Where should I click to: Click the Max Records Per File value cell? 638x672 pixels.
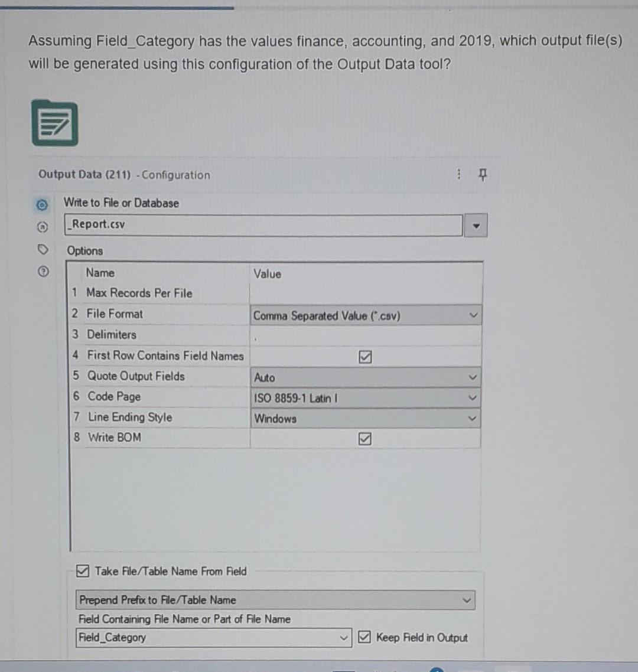[x=365, y=293]
